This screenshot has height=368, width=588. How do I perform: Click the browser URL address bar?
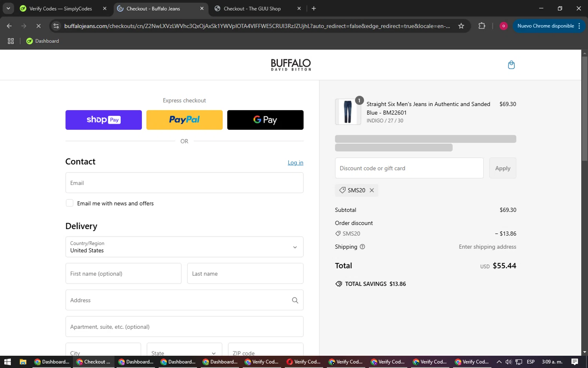pos(257,26)
